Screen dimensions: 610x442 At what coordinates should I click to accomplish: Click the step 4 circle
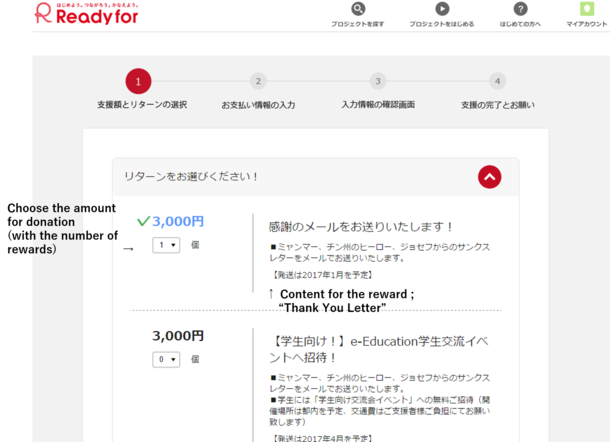497,81
